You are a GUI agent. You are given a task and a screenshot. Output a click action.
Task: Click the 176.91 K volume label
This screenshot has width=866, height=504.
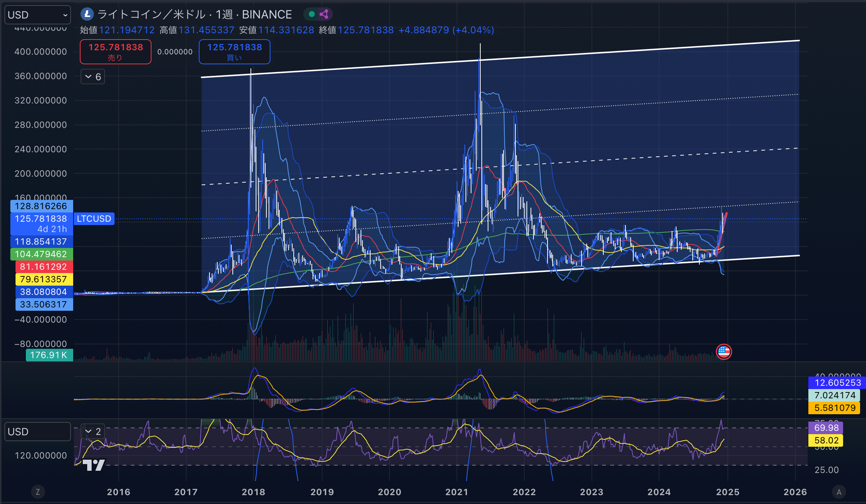tap(49, 355)
